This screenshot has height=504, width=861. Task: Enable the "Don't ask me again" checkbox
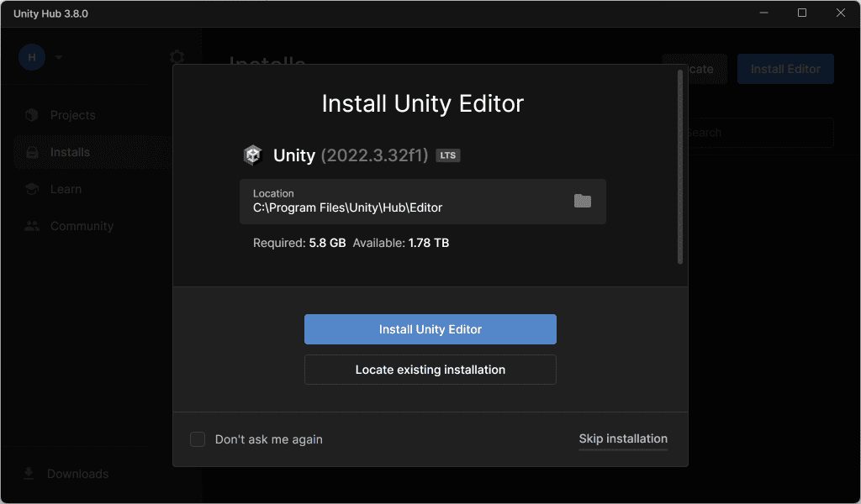pos(198,439)
